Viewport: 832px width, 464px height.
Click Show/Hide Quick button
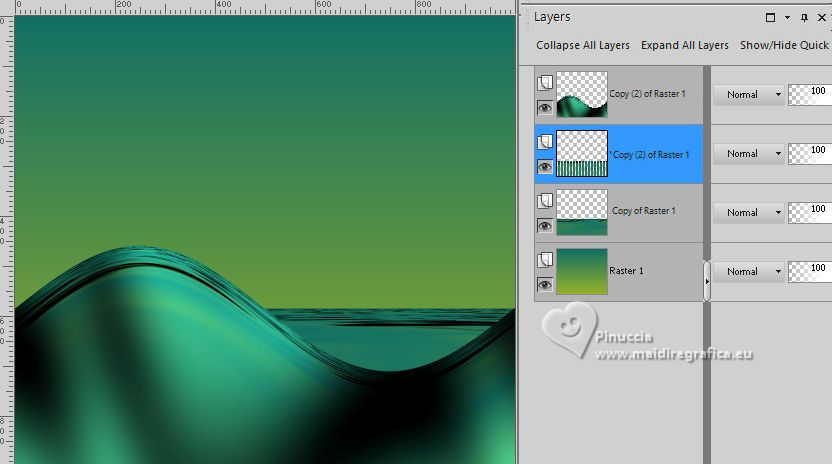(x=785, y=46)
